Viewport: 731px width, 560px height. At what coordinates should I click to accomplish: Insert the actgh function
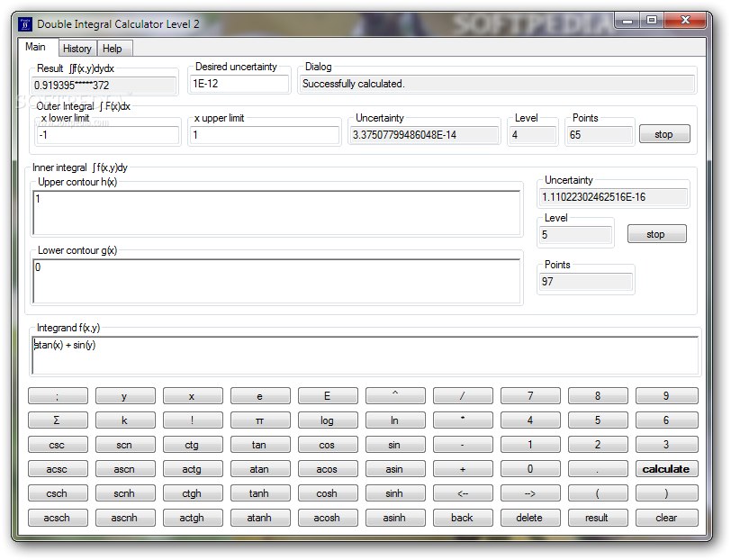pyautogui.click(x=192, y=518)
